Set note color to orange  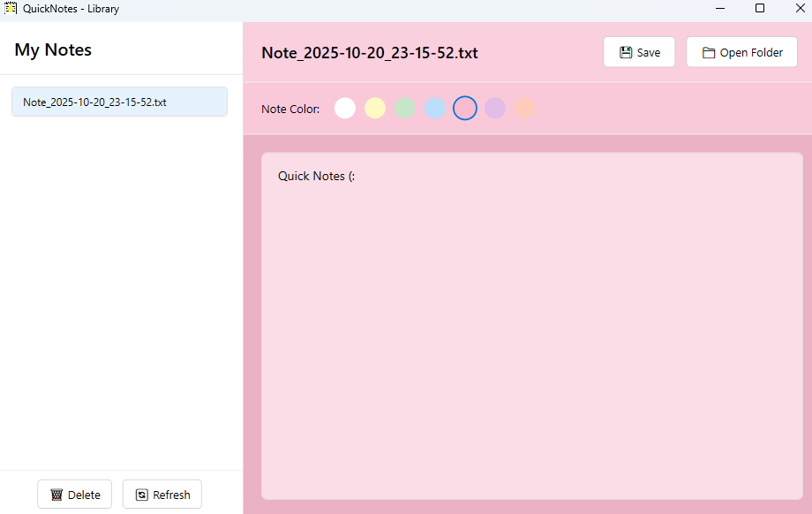tap(524, 108)
